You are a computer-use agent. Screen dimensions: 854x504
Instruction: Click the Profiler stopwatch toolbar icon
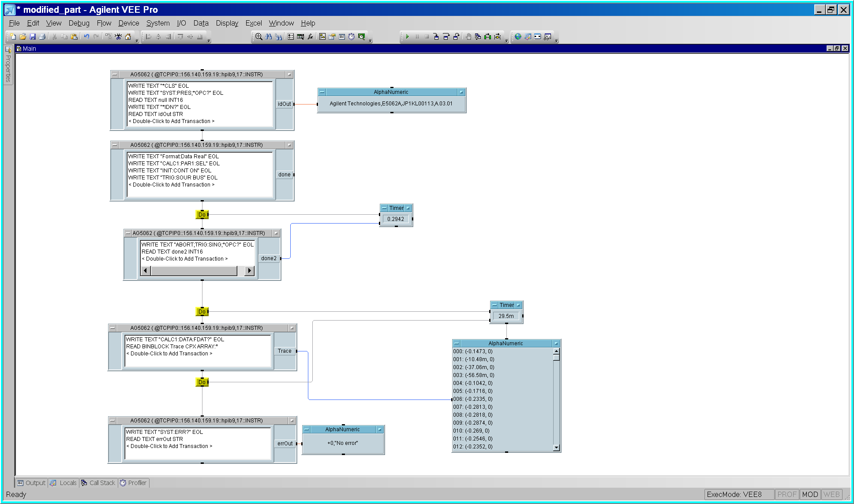point(352,37)
